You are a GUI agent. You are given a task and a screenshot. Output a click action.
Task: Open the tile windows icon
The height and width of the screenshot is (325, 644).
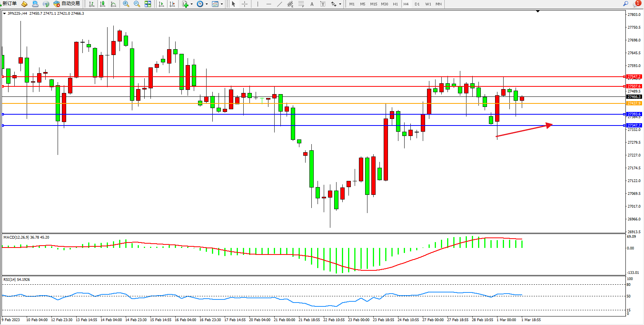click(148, 4)
